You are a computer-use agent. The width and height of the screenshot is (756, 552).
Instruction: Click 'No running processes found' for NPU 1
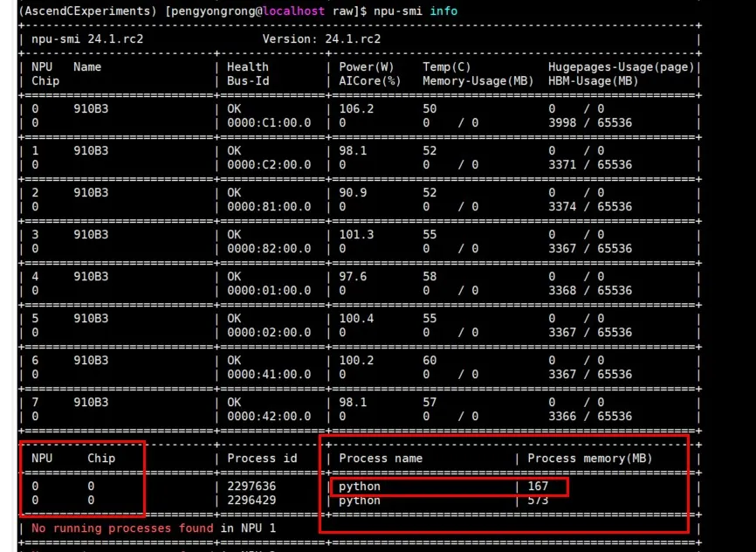(122, 528)
